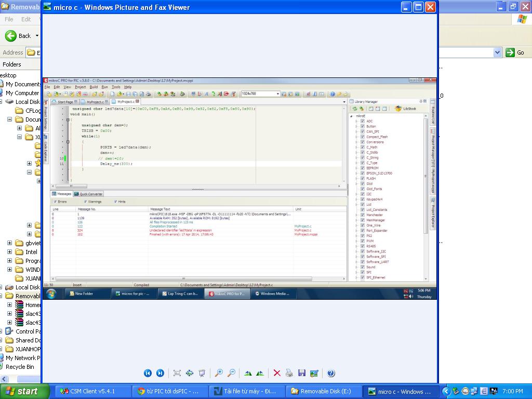The image size is (532, 399).
Task: Open the Edit menu in Explorer
Action: (x=26, y=19)
